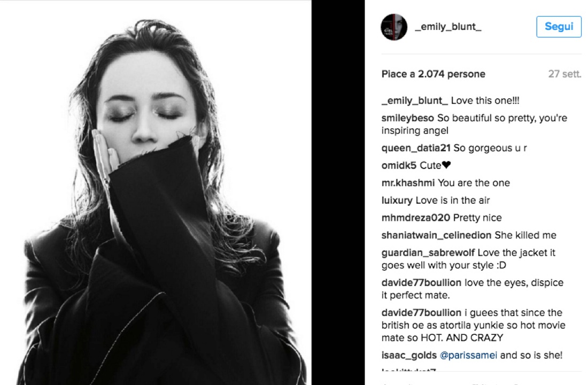Viewport: 588px width, 385px height.
Task: Open the _emily_blunt_ profile avatar
Action: [x=394, y=27]
